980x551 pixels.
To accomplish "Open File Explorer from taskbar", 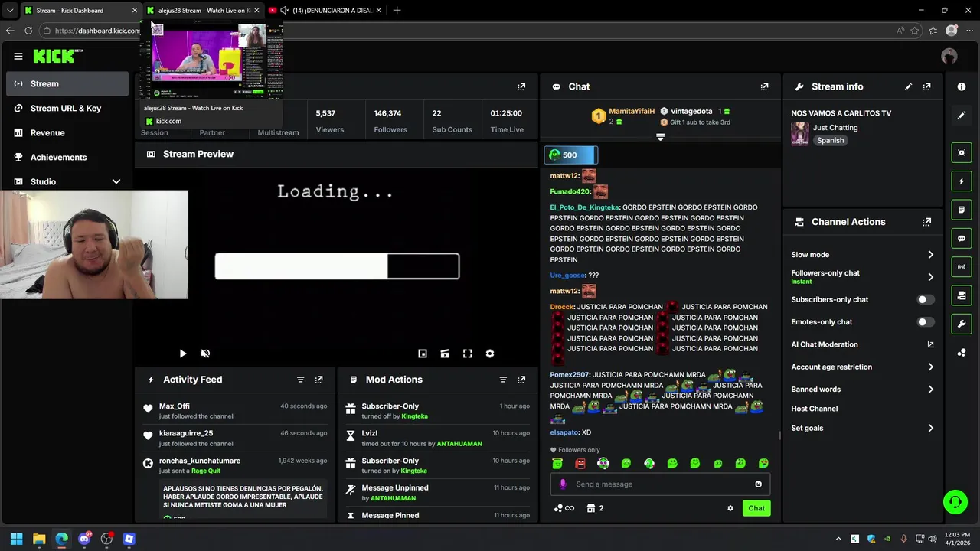I will [39, 539].
